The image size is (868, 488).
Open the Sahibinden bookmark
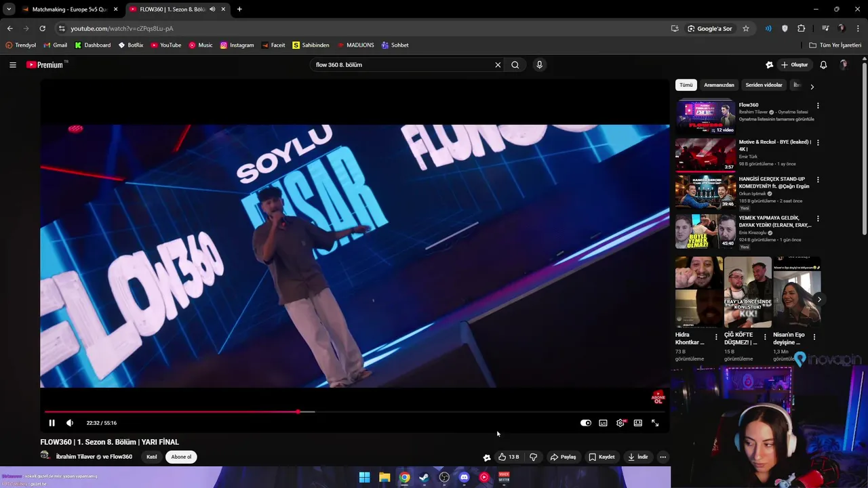point(311,45)
